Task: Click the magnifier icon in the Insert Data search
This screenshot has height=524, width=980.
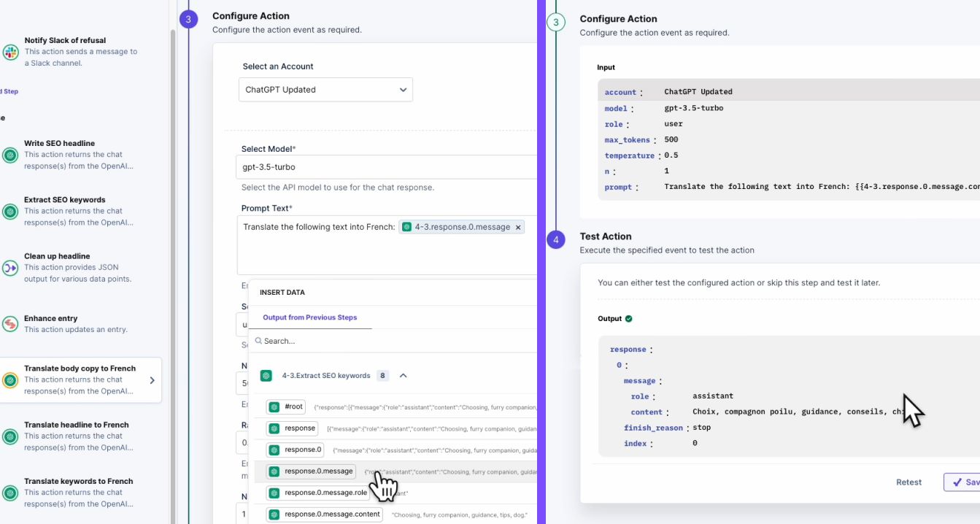Action: coord(258,341)
